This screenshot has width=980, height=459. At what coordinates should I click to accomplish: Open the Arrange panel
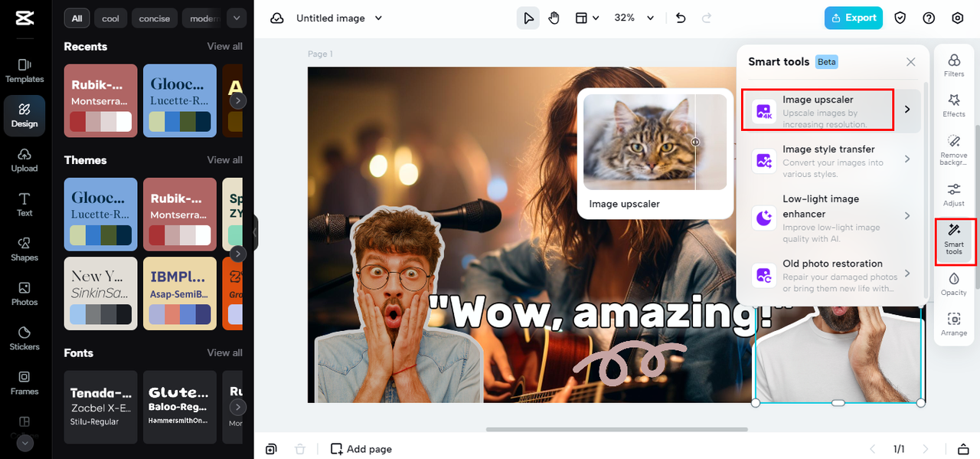[954, 324]
